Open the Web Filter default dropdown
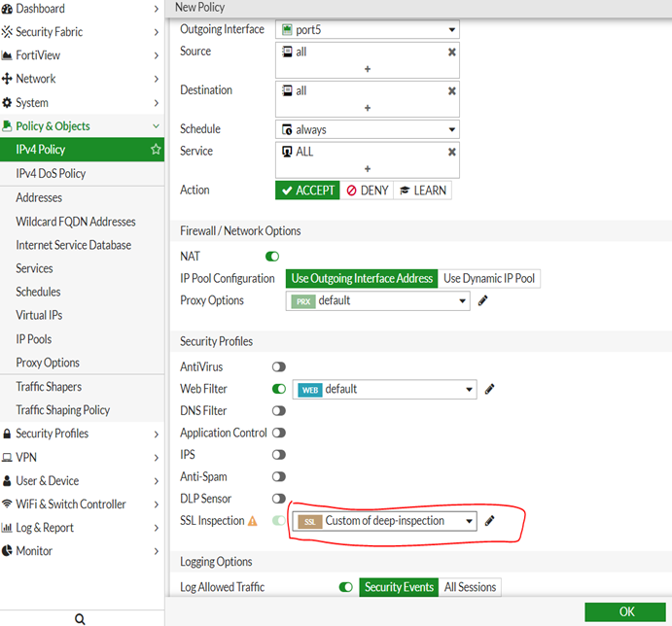 click(384, 389)
